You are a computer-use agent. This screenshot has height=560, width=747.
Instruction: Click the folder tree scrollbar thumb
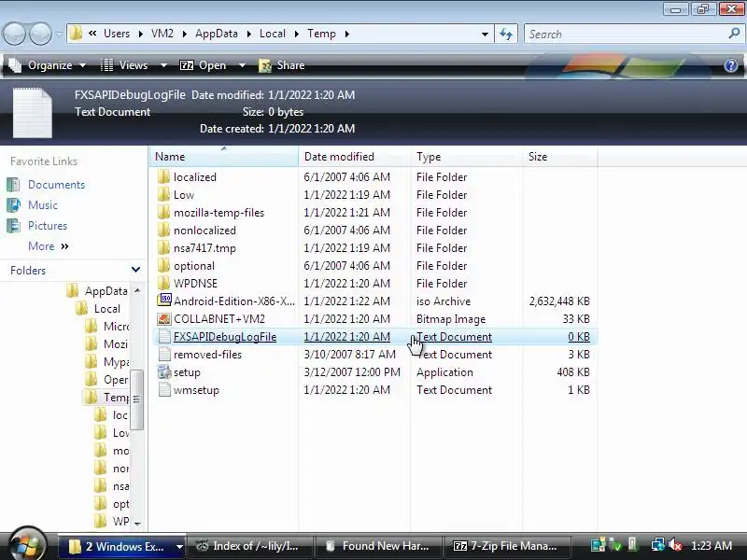click(137, 399)
